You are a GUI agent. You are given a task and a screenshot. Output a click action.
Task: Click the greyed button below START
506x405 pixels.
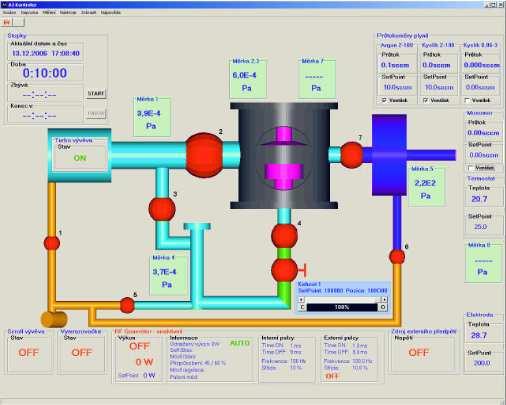pos(96,114)
